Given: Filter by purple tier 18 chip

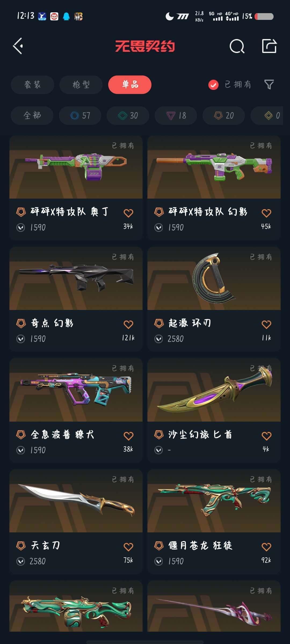Looking at the screenshot, I should point(176,116).
